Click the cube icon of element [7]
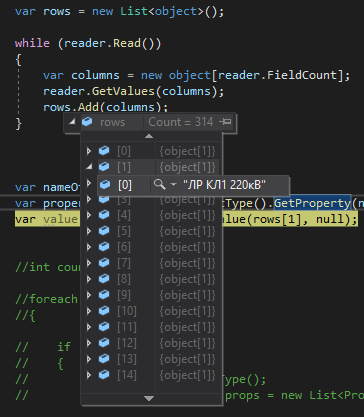Image resolution: width=364 pixels, height=417 pixels. (104, 263)
